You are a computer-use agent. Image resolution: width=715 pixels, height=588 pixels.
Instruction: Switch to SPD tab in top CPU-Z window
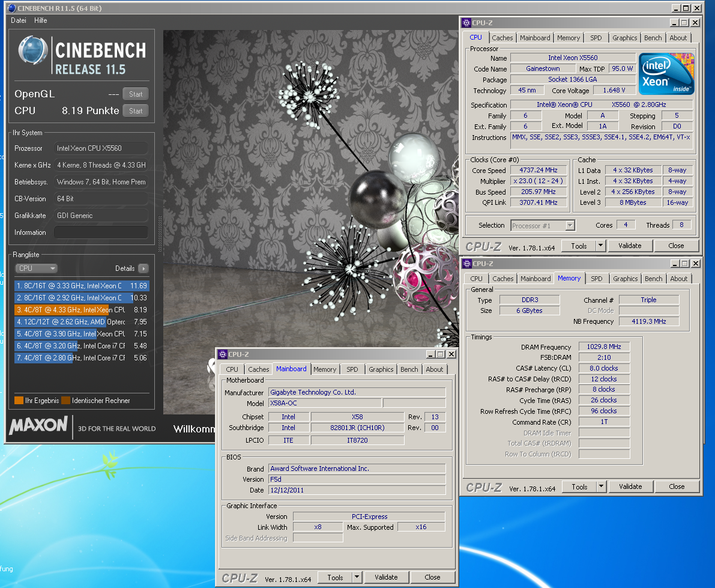click(x=596, y=38)
